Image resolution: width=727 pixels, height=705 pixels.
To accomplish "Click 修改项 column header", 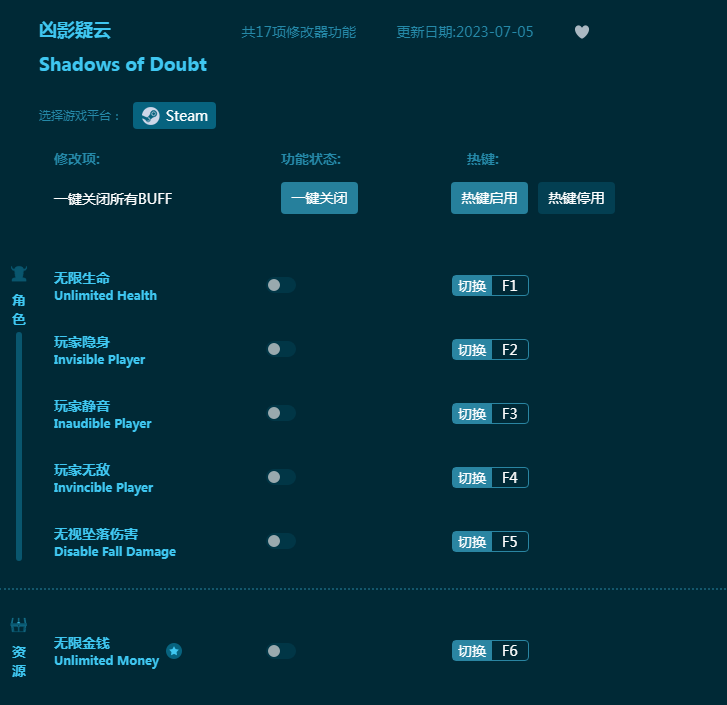I will [77, 159].
